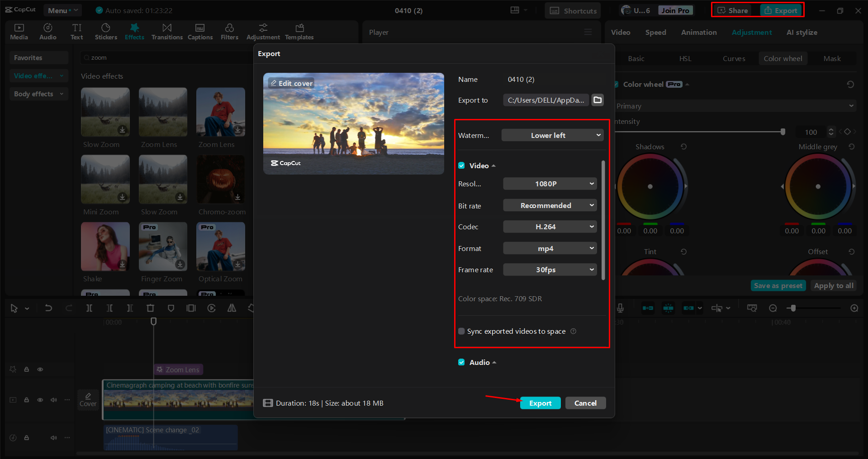868x459 pixels.
Task: Open the Stickers panel
Action: 106,31
